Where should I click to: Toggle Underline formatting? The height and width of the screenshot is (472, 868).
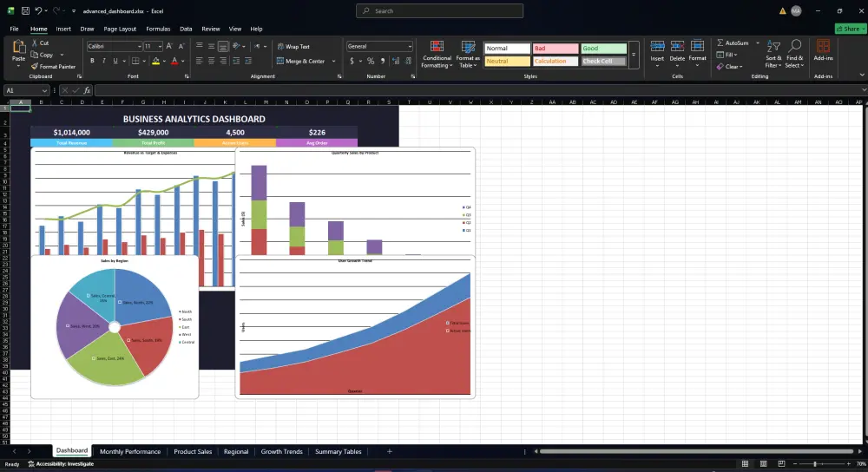[115, 61]
